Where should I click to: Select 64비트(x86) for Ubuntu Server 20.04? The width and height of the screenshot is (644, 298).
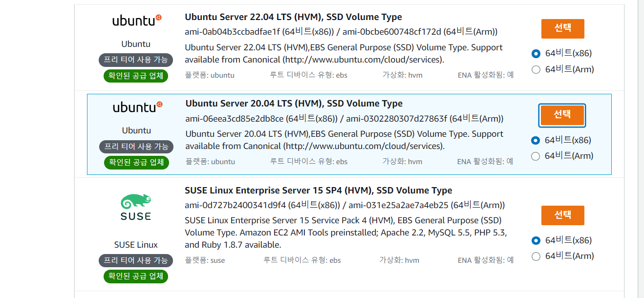point(536,140)
